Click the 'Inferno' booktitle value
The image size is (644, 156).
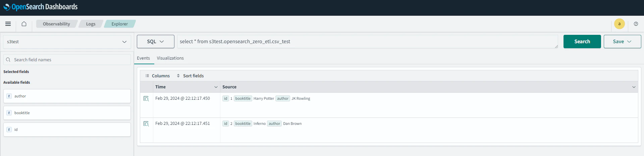[x=260, y=124]
